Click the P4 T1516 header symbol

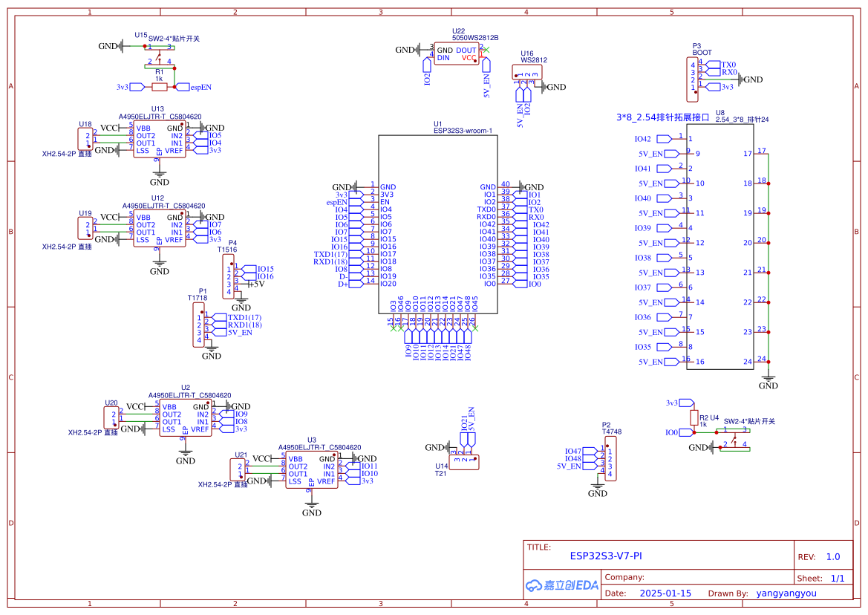[228, 277]
